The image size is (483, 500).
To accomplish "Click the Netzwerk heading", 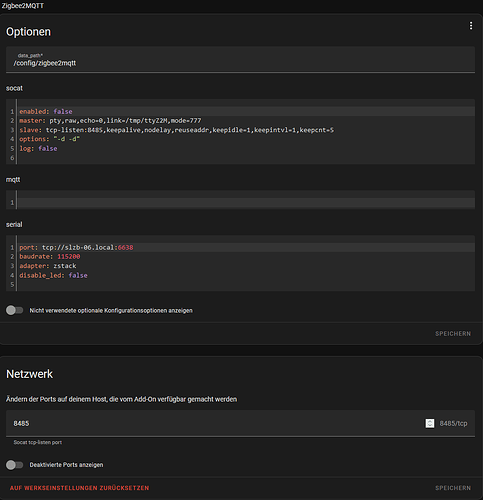I will click(29, 374).
